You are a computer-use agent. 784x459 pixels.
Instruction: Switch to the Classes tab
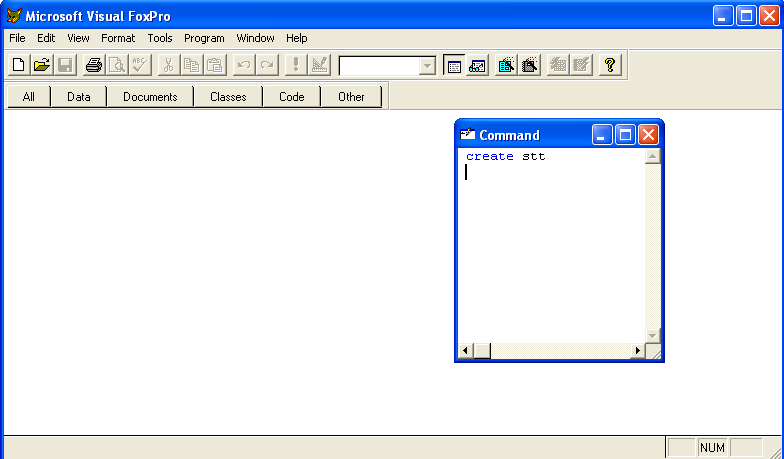point(228,96)
